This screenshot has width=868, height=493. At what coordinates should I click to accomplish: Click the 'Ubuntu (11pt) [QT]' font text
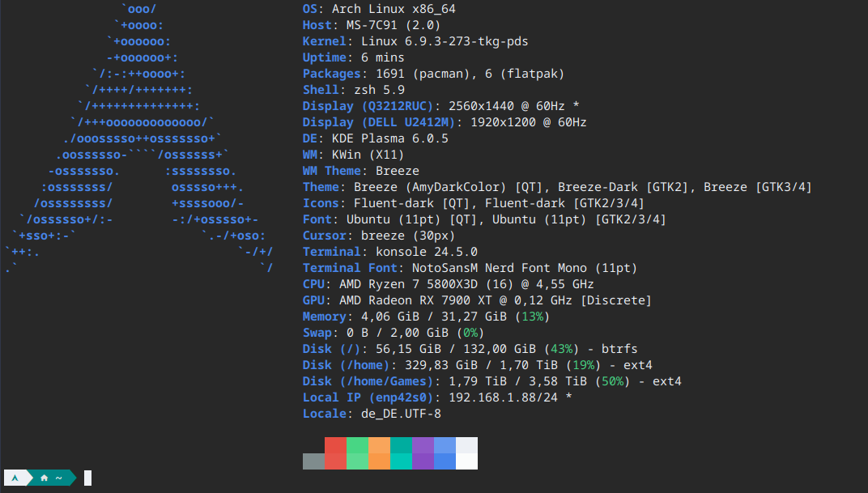tap(411, 219)
